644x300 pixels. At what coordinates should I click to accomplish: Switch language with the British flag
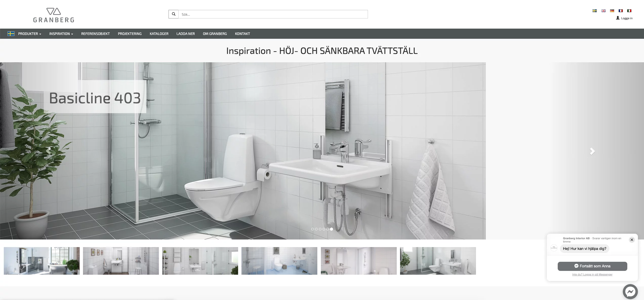[x=604, y=11]
